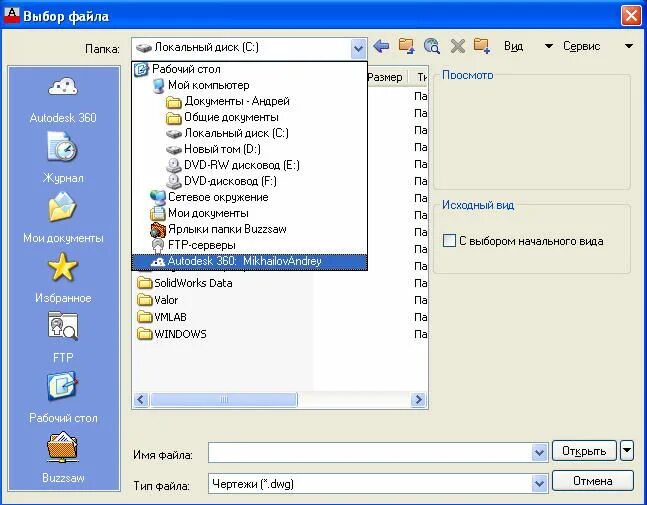The height and width of the screenshot is (505, 647).
Task: Select the WINDOWS folder
Action: pyautogui.click(x=172, y=334)
